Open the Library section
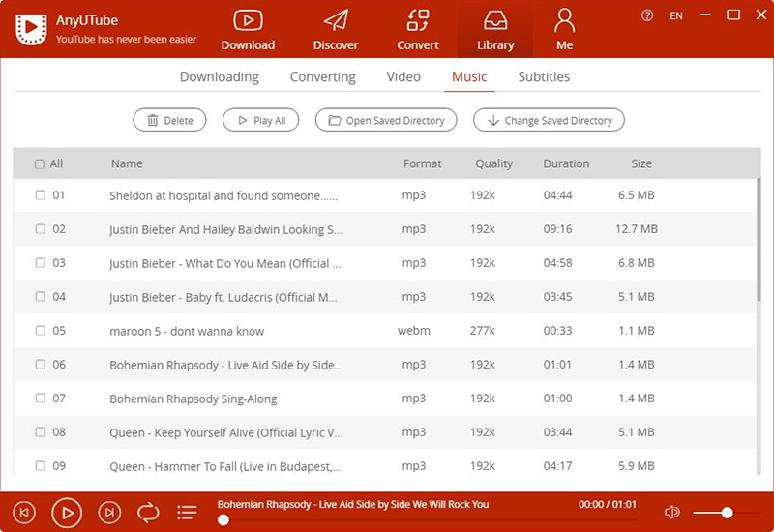774x532 pixels. (x=495, y=30)
